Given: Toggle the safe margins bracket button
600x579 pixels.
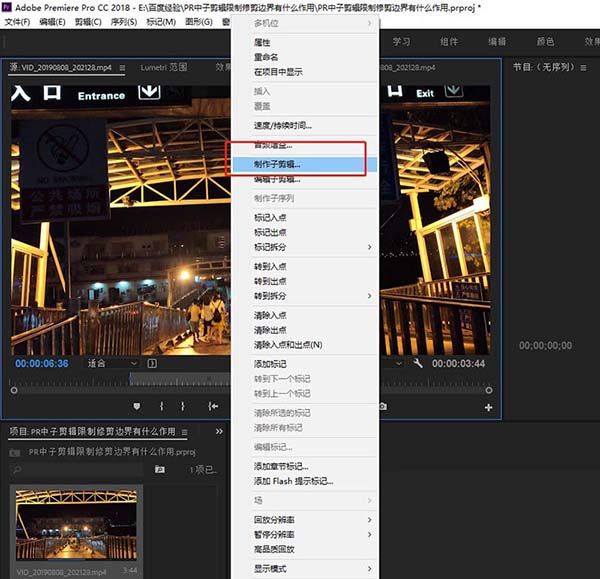Looking at the screenshot, I should 152,363.
